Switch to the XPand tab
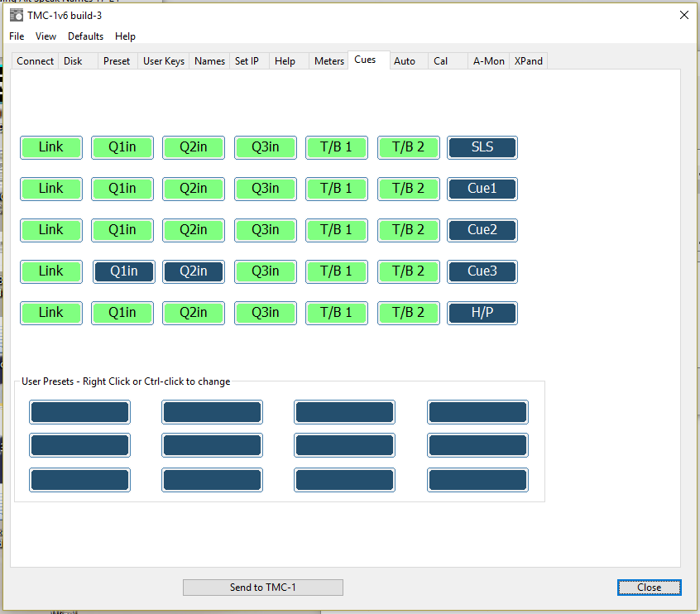700x614 pixels. click(528, 61)
